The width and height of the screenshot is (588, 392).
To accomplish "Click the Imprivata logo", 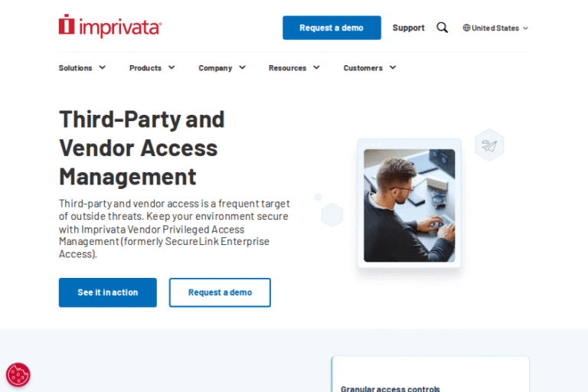I will 110,26.
